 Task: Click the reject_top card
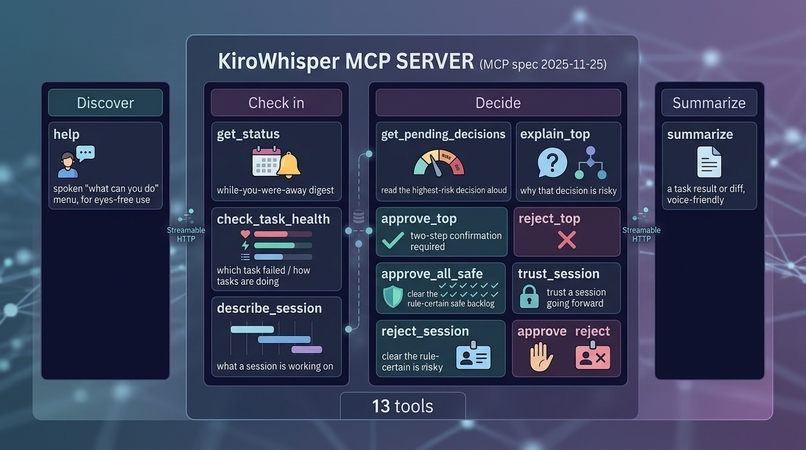(567, 232)
